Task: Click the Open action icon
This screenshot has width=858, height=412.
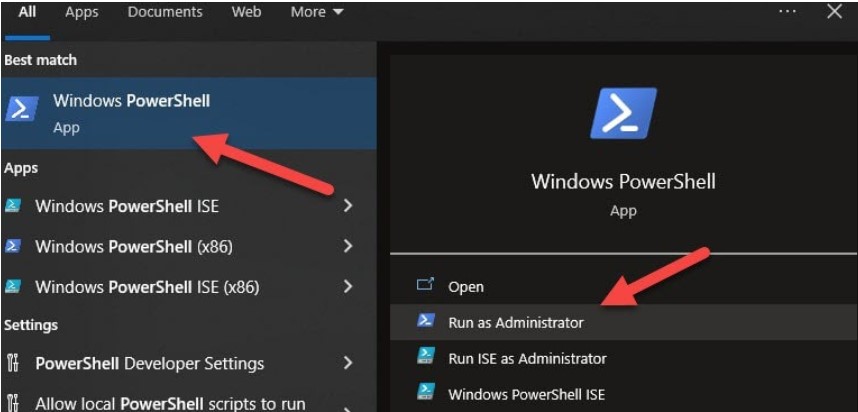Action: (x=425, y=285)
